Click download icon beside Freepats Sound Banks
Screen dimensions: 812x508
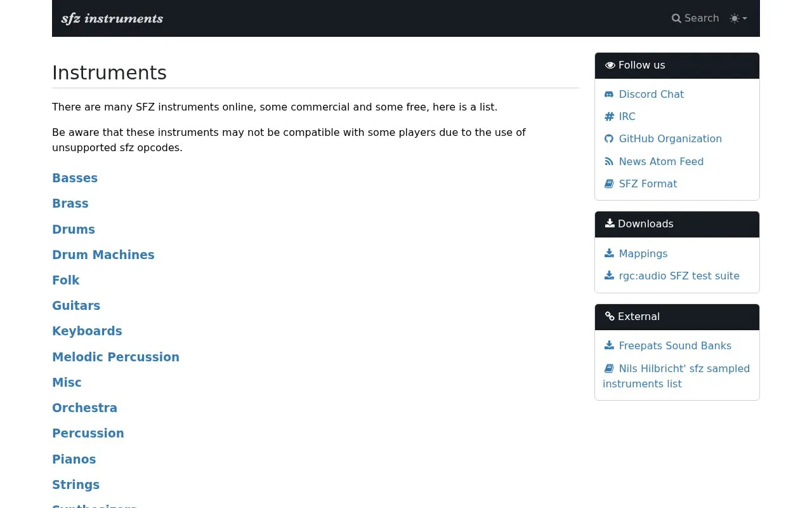pyautogui.click(x=609, y=345)
